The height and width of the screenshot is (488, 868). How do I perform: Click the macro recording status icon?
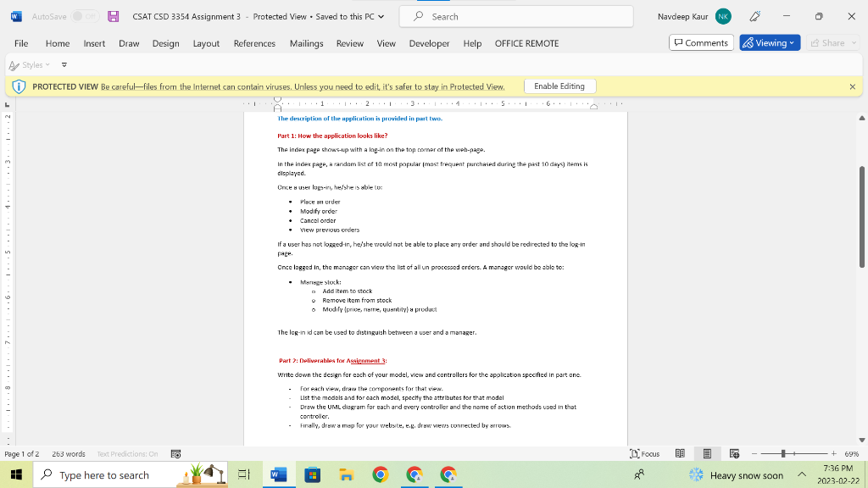point(176,454)
